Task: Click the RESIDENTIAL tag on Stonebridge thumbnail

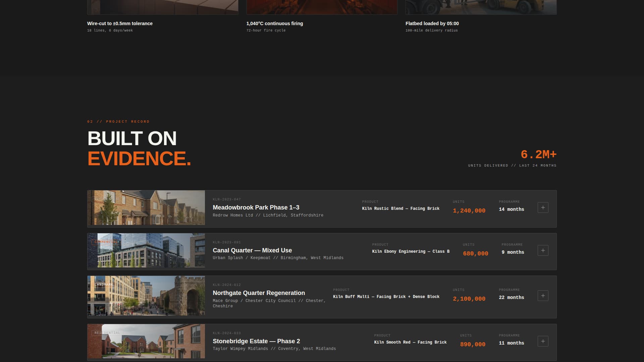Action: click(x=107, y=333)
